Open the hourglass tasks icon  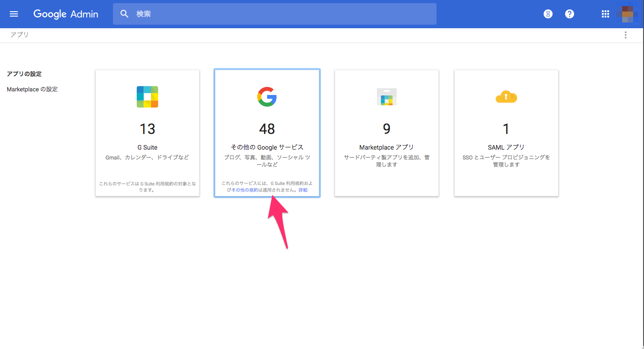(548, 14)
